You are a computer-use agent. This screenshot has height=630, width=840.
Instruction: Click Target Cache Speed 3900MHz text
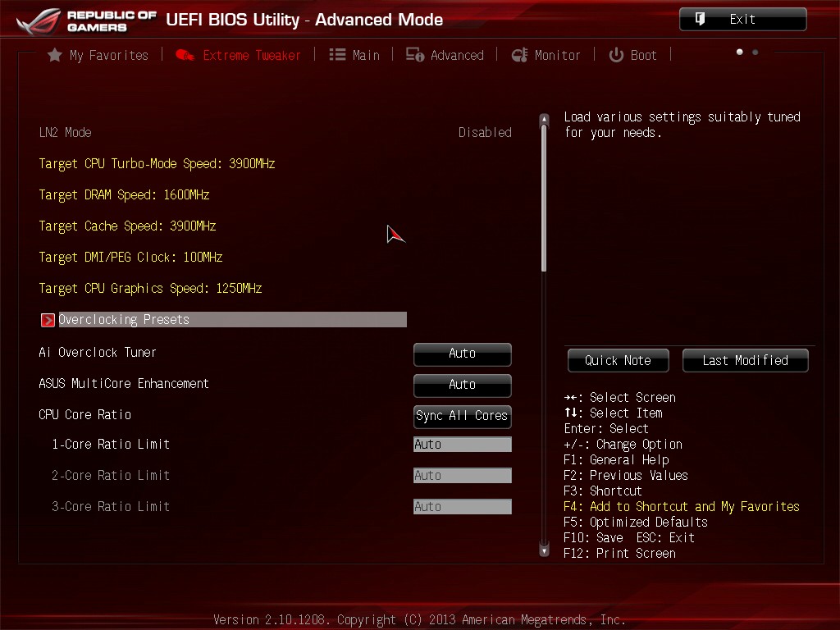click(x=127, y=226)
